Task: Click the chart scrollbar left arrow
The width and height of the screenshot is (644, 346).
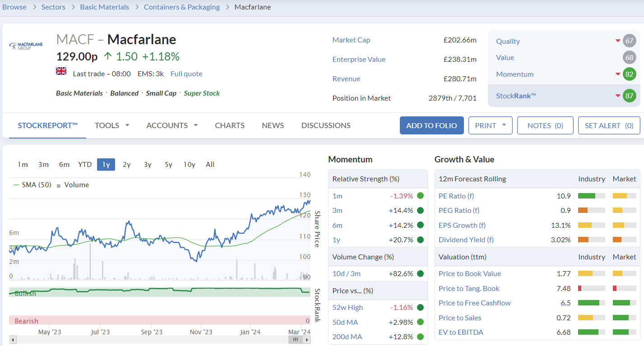Action: pos(13,340)
